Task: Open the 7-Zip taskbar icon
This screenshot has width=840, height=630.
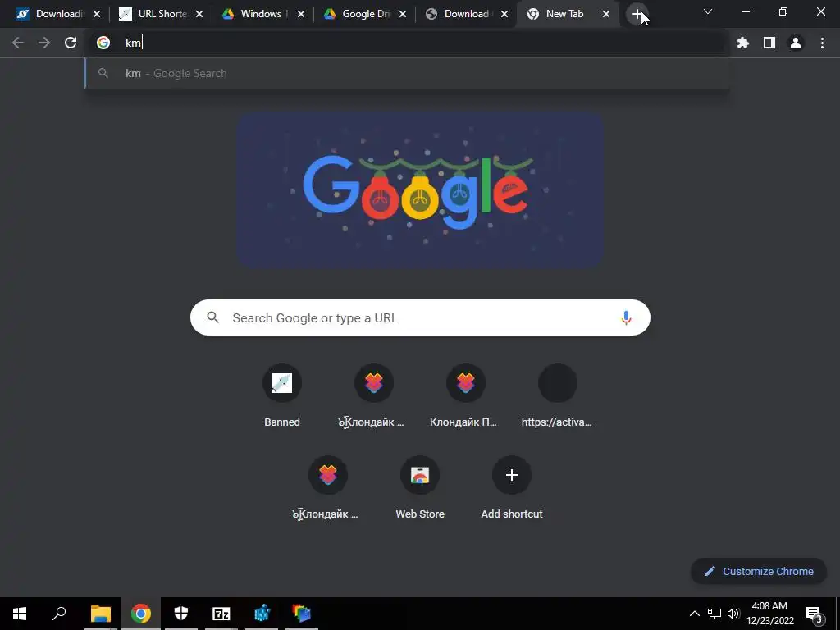Action: click(221, 614)
